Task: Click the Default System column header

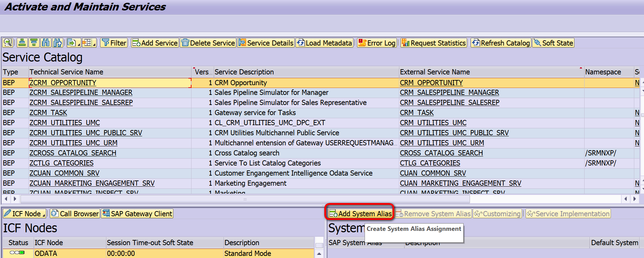Action: [614, 243]
